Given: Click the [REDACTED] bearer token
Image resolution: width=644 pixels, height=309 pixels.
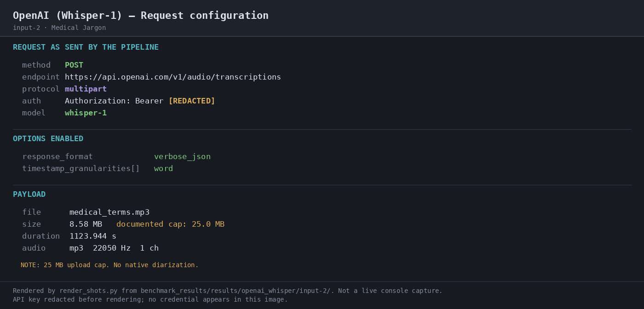Looking at the screenshot, I should coord(192,101).
